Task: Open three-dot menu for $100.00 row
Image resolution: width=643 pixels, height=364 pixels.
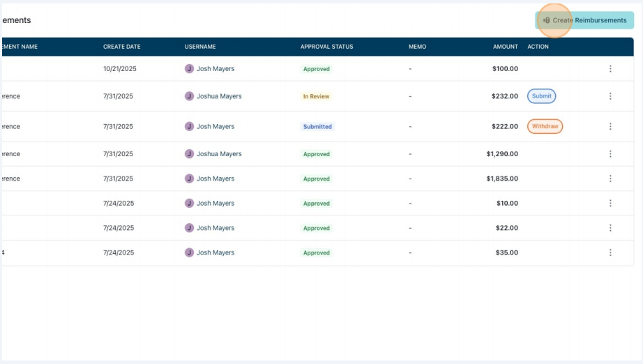Action: pyautogui.click(x=610, y=69)
